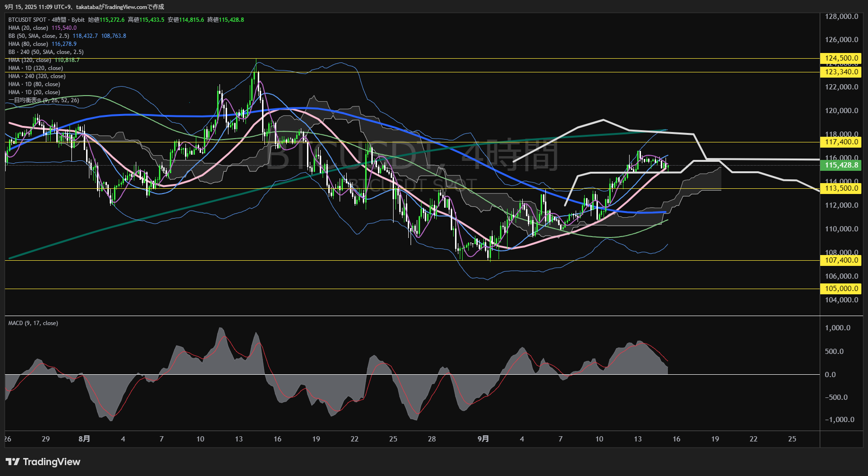Click the 124,500.0 yellow price label
The image size is (868, 476).
coord(841,58)
